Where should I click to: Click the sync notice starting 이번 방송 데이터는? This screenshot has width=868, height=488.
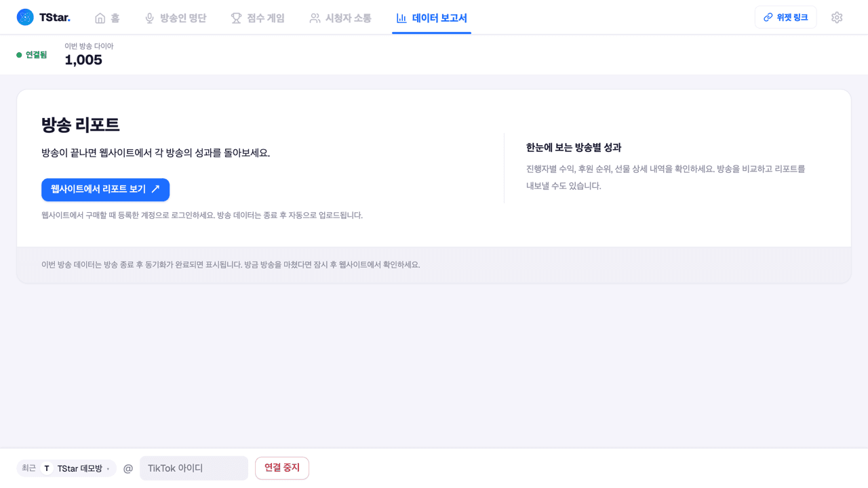(231, 265)
